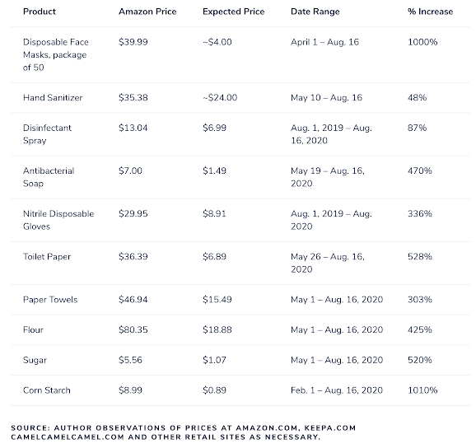Click the source attribution text
This screenshot has width=476, height=448.
[183, 432]
